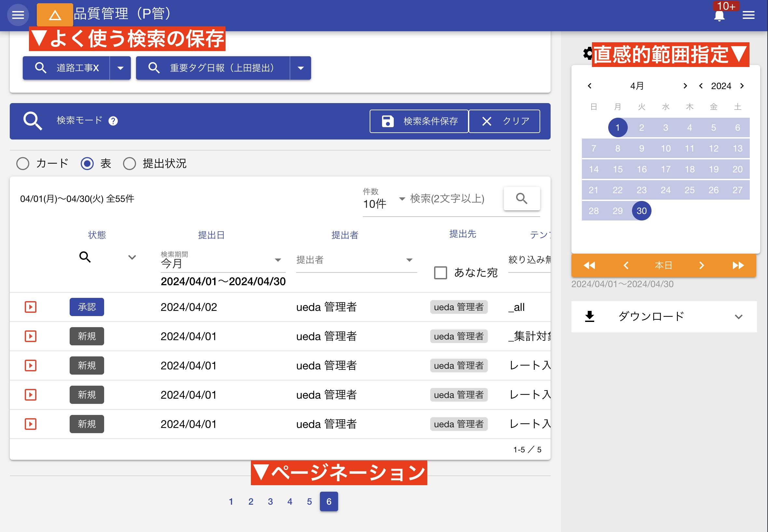Viewport: 768px width, 532px height.
Task: Click the 本日 button on the calendar
Action: (663, 265)
